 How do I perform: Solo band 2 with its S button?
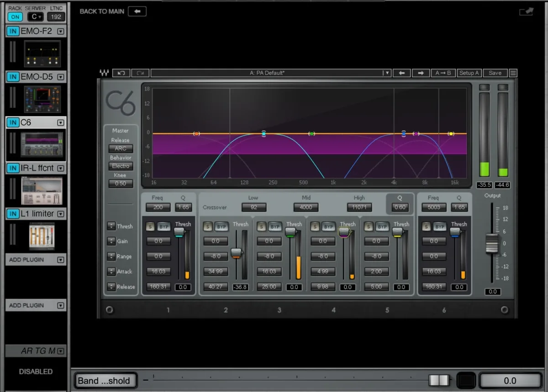pos(208,226)
